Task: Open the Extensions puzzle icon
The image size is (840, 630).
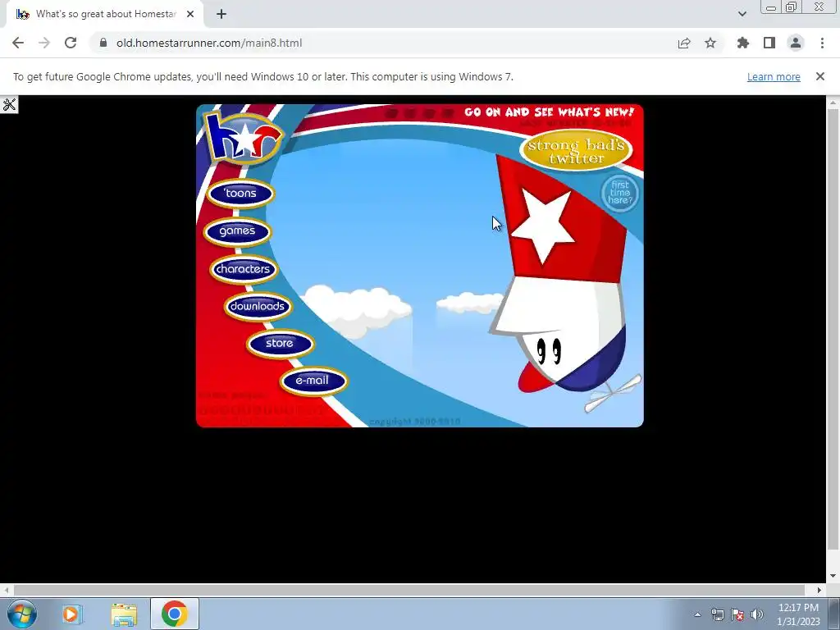Action: (x=743, y=43)
